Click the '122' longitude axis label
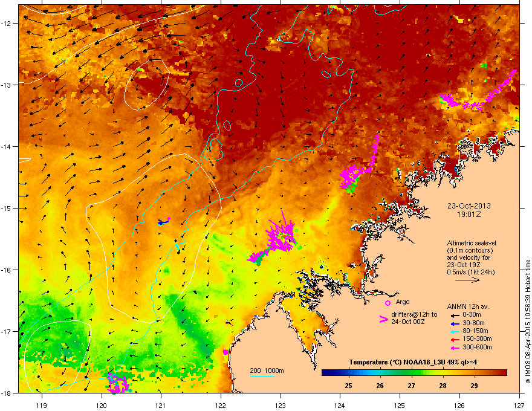The height and width of the screenshot is (411, 532). [x=221, y=405]
